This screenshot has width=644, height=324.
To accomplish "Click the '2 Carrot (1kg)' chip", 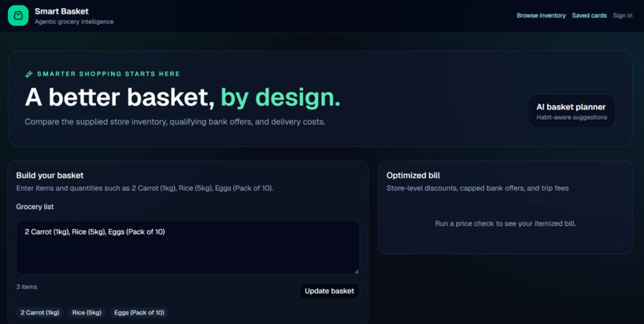I will pyautogui.click(x=40, y=313).
